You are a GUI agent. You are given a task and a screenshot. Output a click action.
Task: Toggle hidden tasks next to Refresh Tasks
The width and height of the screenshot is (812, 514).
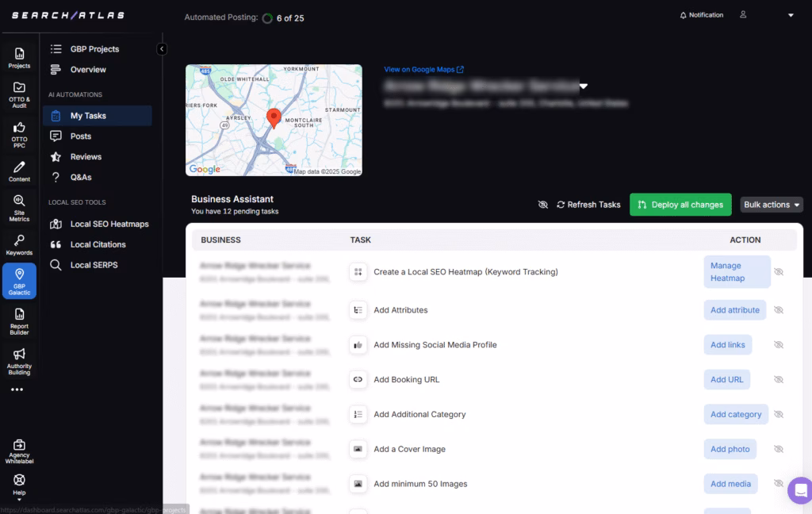tap(543, 205)
